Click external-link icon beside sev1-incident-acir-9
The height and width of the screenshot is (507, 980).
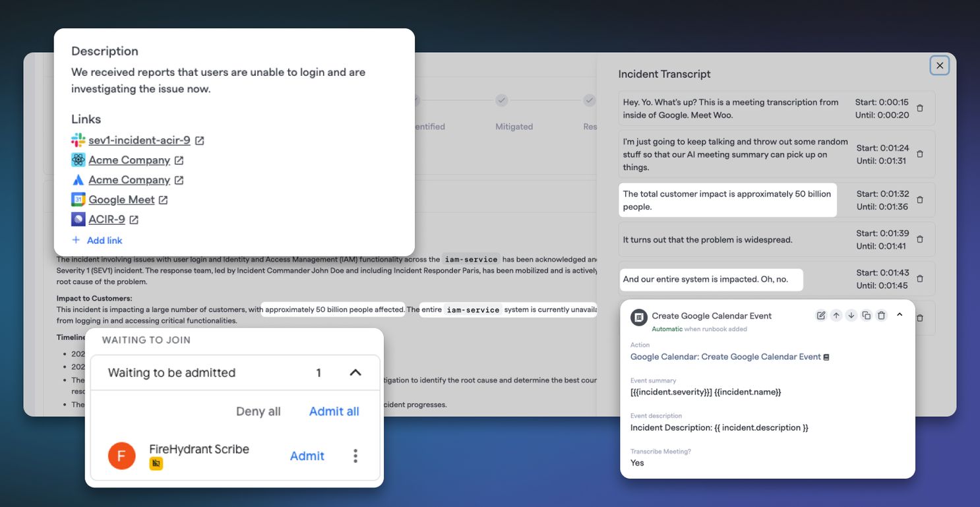click(x=199, y=140)
